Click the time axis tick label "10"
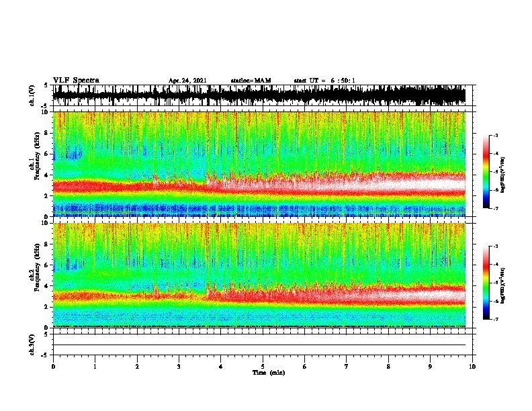The image size is (532, 411). pos(472,367)
